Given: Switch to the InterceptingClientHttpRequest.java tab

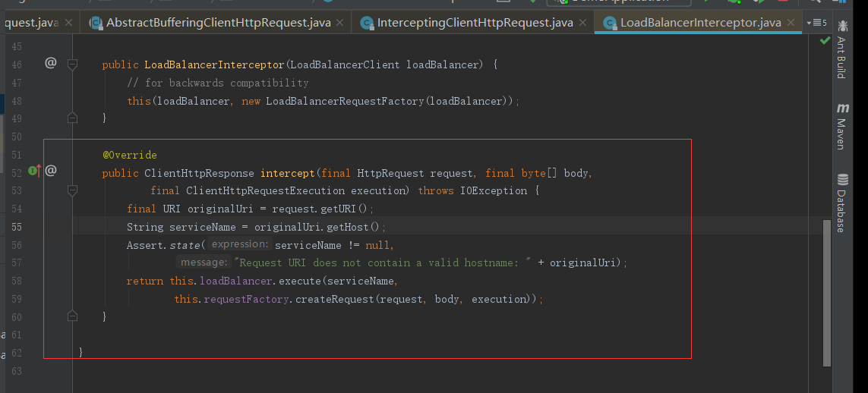Looking at the screenshot, I should pos(475,23).
